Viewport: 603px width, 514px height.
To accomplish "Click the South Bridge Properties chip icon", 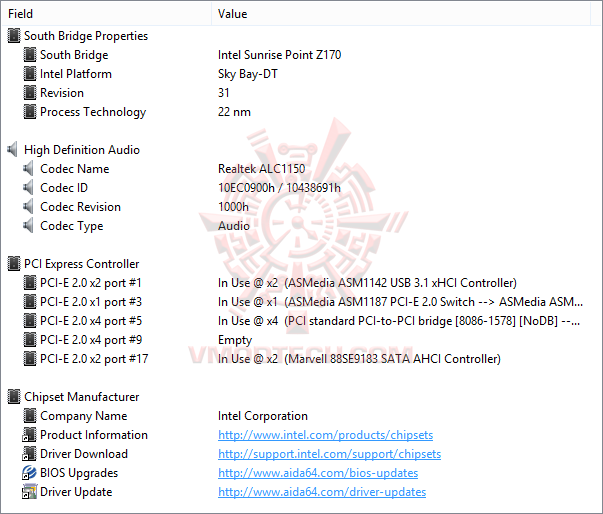I will [x=14, y=36].
